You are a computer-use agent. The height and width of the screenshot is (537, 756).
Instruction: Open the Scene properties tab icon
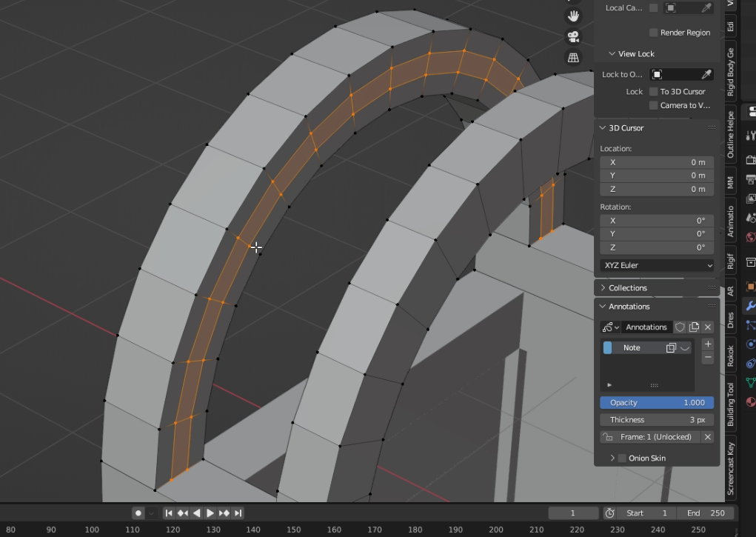click(x=751, y=218)
